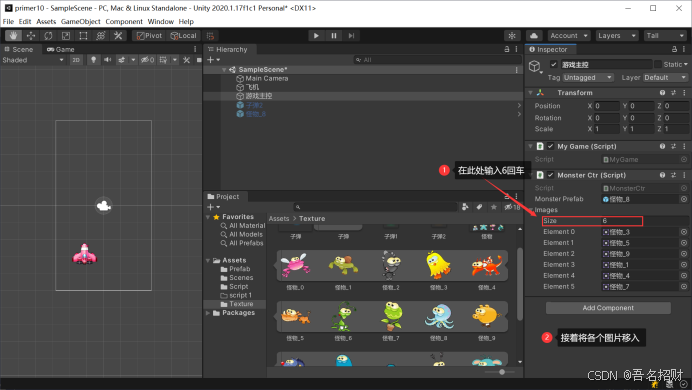Viewport: 692px width, 390px height.
Task: Toggle scene lighting bulb icon
Action: coord(93,60)
